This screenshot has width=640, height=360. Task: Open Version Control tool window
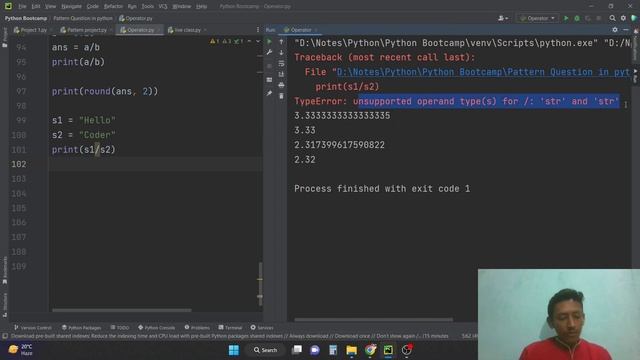tap(33, 328)
